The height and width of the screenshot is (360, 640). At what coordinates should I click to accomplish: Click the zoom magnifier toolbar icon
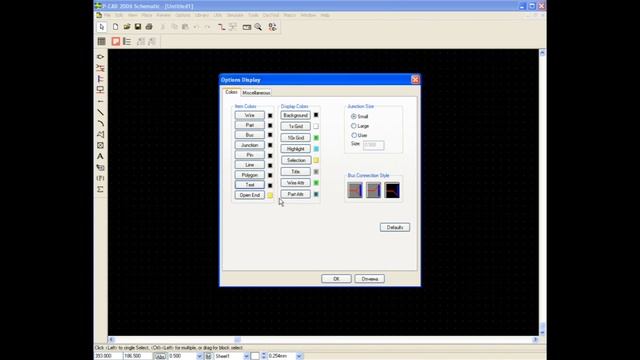258,27
